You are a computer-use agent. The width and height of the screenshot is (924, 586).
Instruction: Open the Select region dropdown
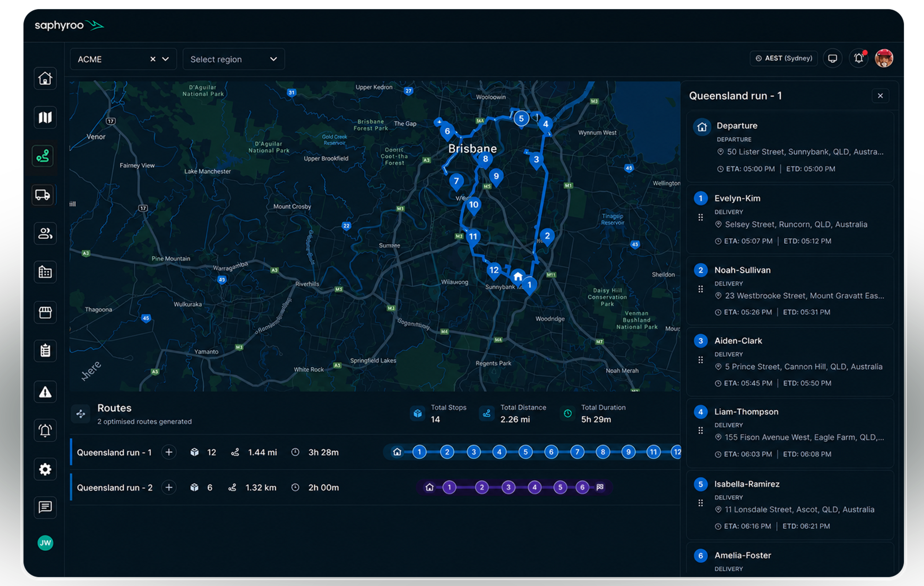pyautogui.click(x=234, y=59)
